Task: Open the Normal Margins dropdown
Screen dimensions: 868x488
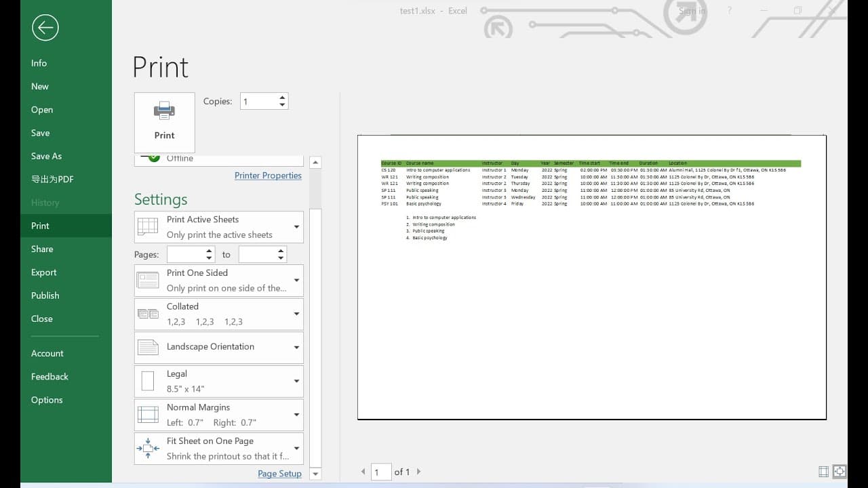Action: coord(219,415)
